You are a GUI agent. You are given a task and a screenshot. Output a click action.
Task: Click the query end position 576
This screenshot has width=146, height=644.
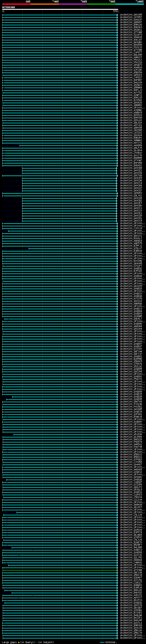(115, 11)
